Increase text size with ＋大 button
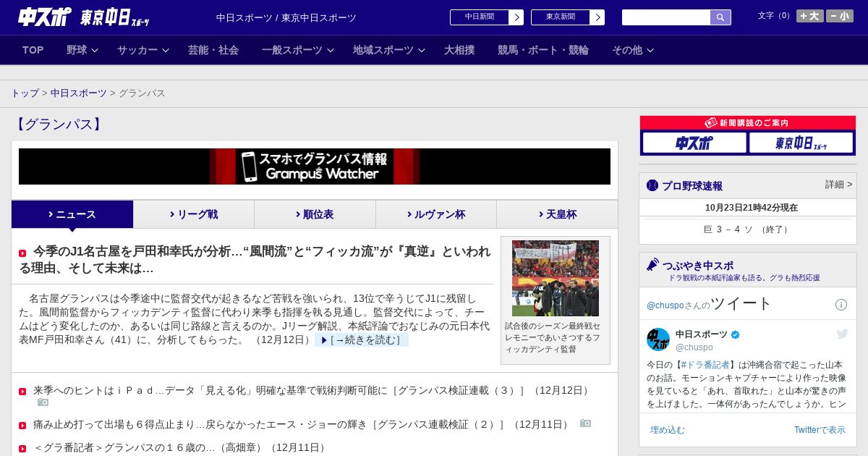The height and width of the screenshot is (456, 868). point(809,16)
